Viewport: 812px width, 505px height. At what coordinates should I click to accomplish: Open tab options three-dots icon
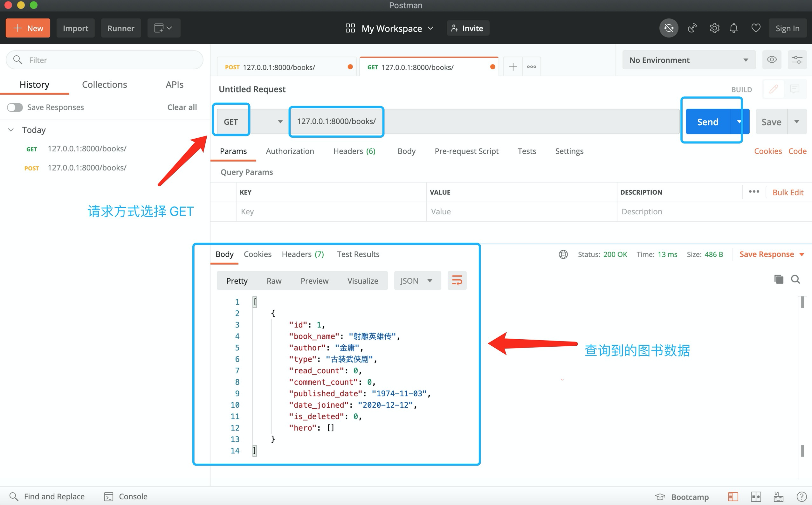[531, 67]
